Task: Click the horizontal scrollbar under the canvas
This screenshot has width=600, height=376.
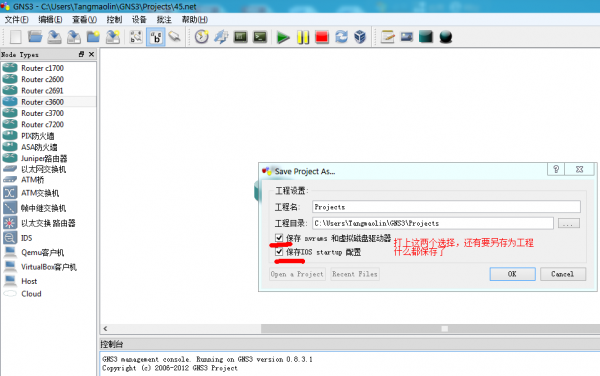Action: (x=350, y=329)
